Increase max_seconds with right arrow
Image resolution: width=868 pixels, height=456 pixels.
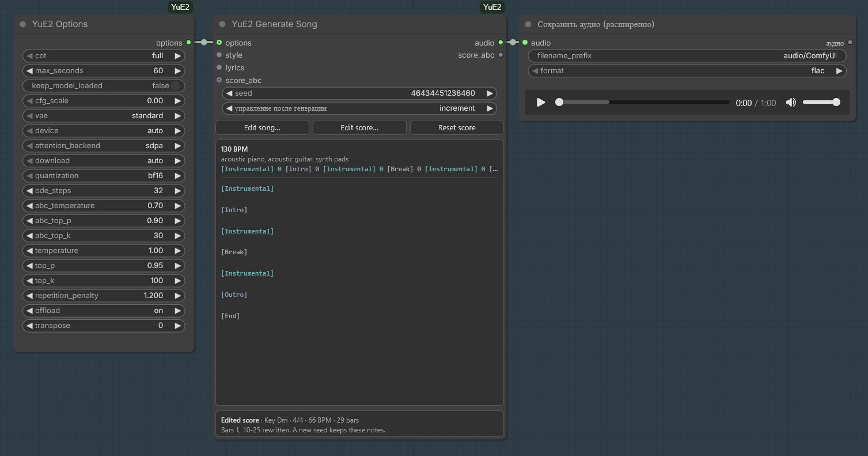pos(178,71)
